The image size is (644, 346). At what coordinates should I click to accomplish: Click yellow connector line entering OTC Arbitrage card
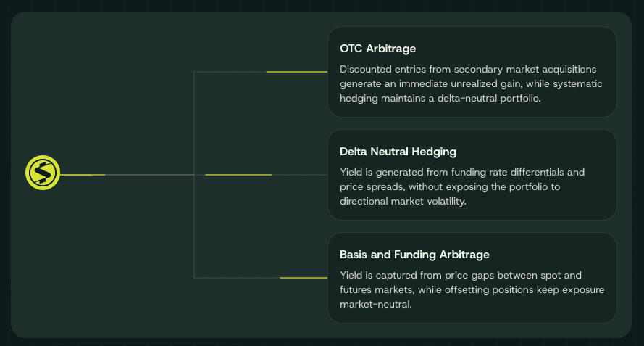pyautogui.click(x=297, y=72)
